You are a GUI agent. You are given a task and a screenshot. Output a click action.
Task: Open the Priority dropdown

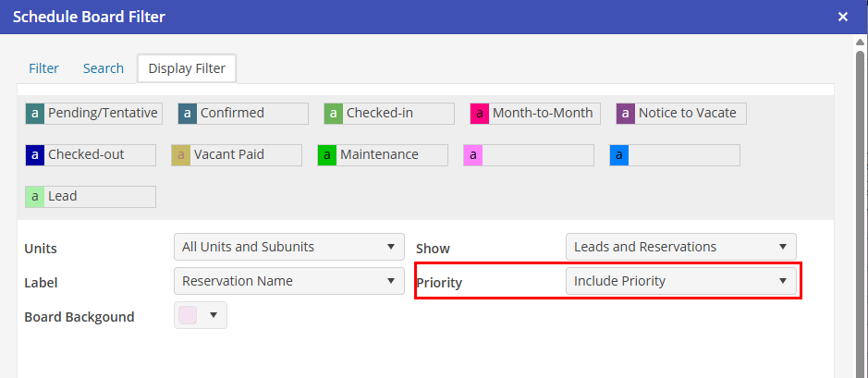coord(680,281)
